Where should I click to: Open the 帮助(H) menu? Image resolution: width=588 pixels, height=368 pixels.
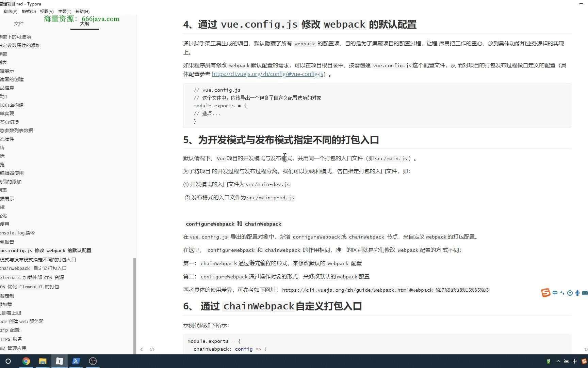pos(82,12)
